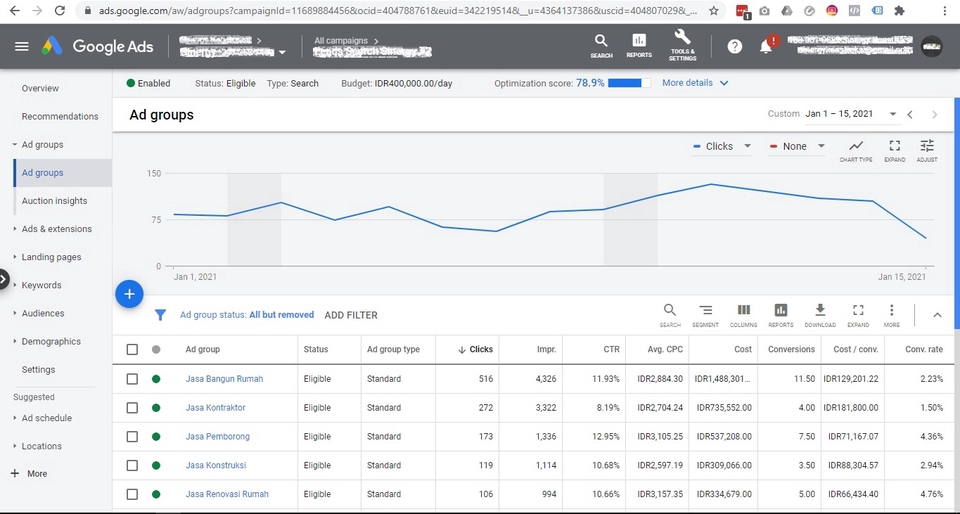Open the account profile avatar
The height and width of the screenshot is (514, 960).
click(932, 47)
